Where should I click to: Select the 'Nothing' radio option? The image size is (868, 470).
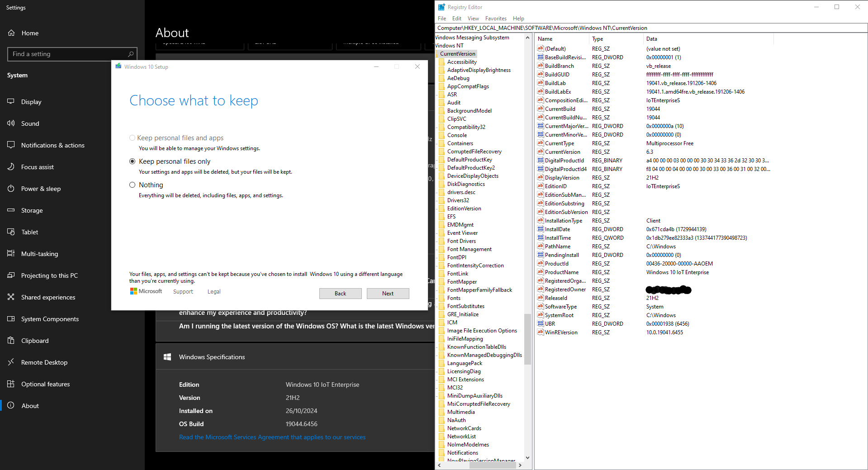click(x=133, y=185)
